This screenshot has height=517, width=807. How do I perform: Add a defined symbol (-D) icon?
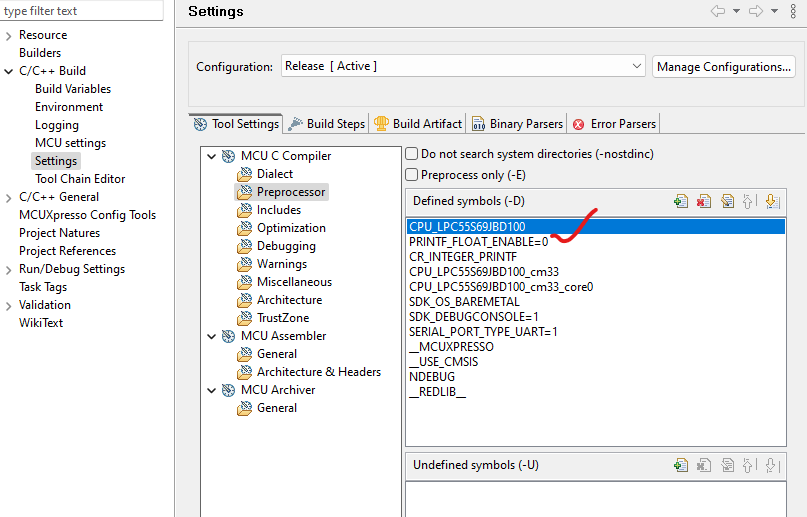680,201
